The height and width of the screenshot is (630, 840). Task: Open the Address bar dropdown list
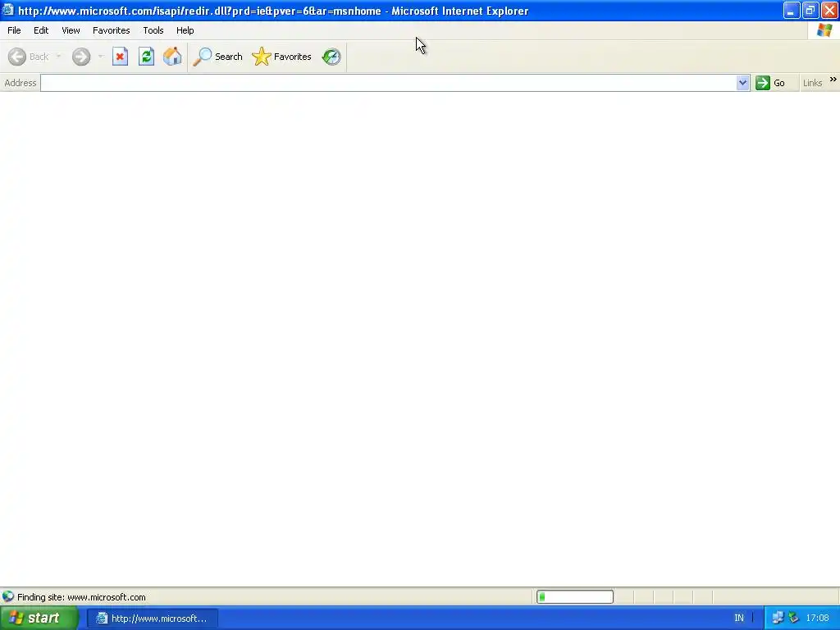point(742,83)
